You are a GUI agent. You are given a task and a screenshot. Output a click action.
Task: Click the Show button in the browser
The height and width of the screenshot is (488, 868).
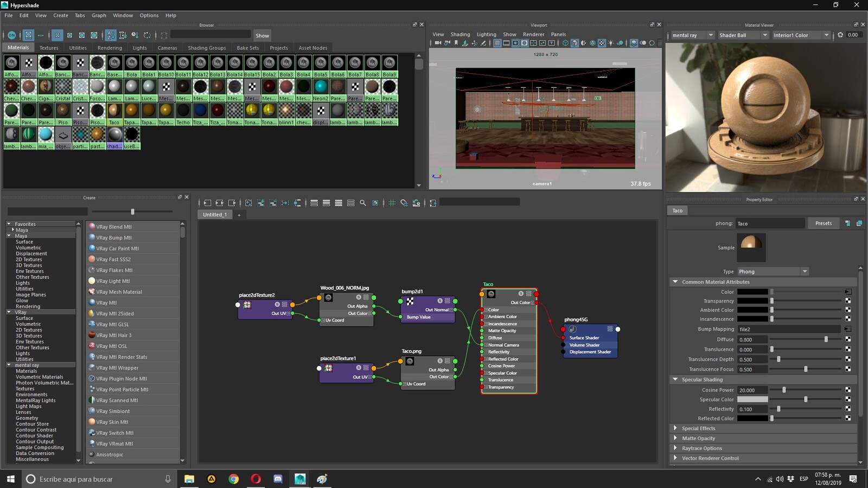pyautogui.click(x=263, y=35)
